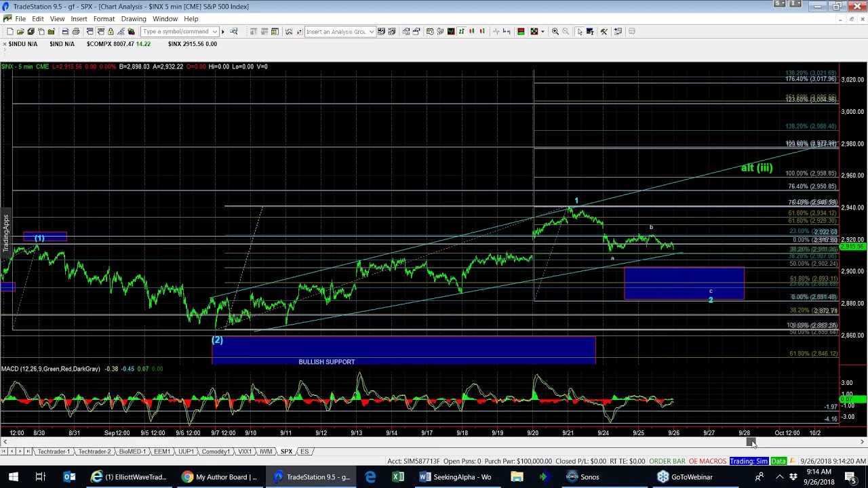
Task: Open the Window menu
Action: tap(165, 19)
